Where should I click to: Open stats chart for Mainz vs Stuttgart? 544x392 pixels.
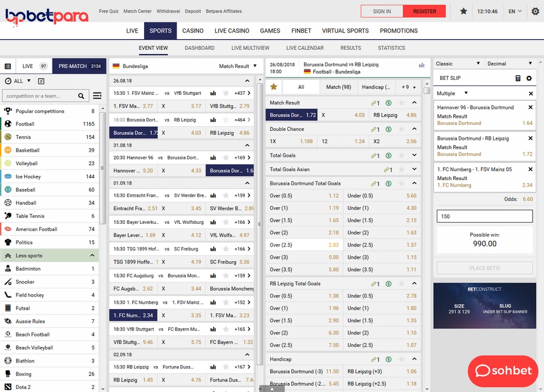click(213, 93)
